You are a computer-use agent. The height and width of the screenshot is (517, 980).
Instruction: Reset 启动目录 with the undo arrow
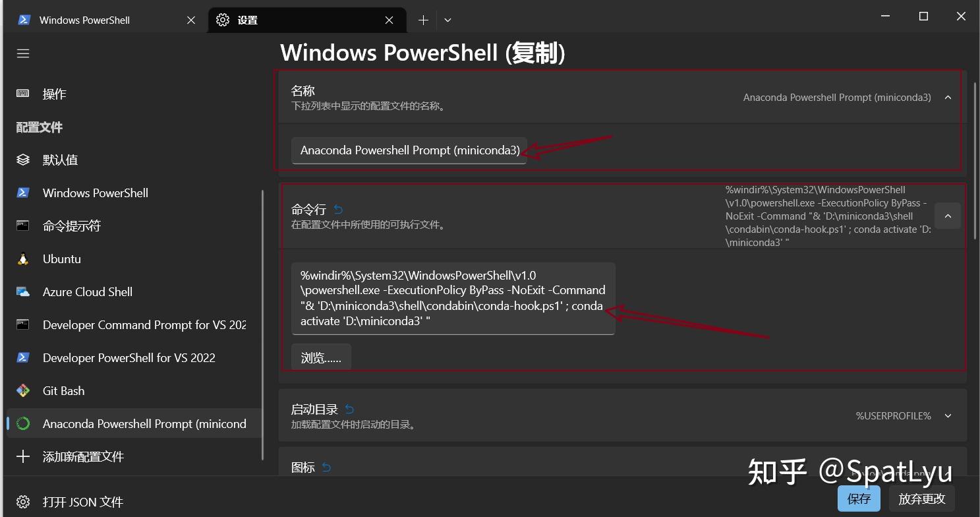[349, 408]
